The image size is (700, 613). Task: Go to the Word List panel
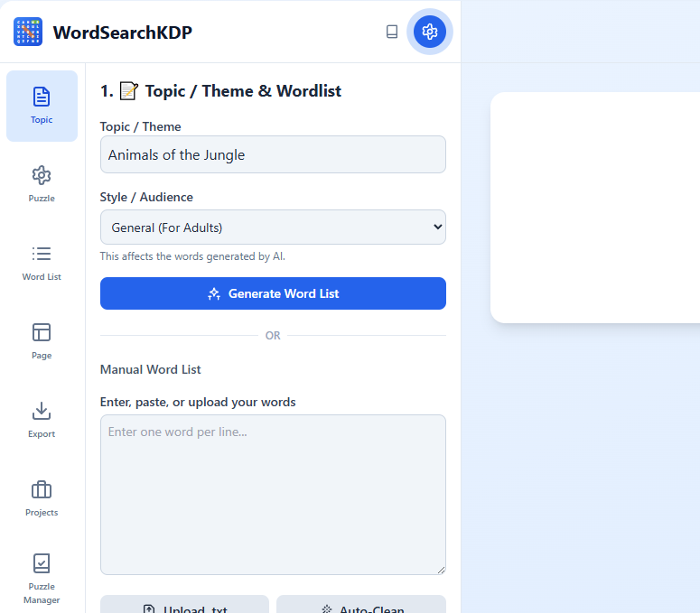point(42,262)
